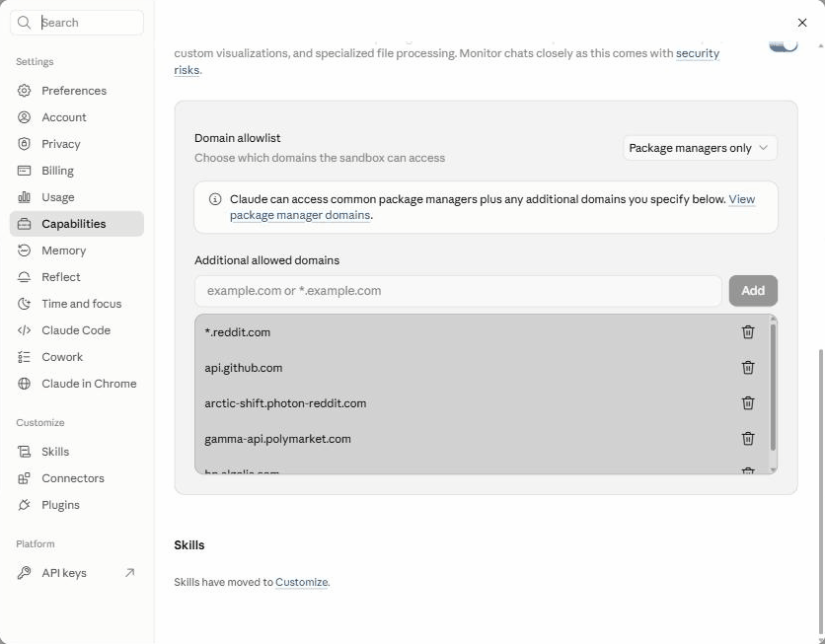Follow the Customize link under Skills
The image size is (825, 644).
point(302,582)
